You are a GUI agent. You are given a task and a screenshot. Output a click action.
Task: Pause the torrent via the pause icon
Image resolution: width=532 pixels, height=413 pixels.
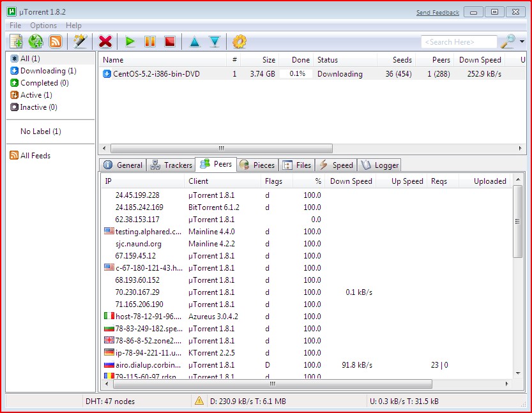(x=151, y=41)
